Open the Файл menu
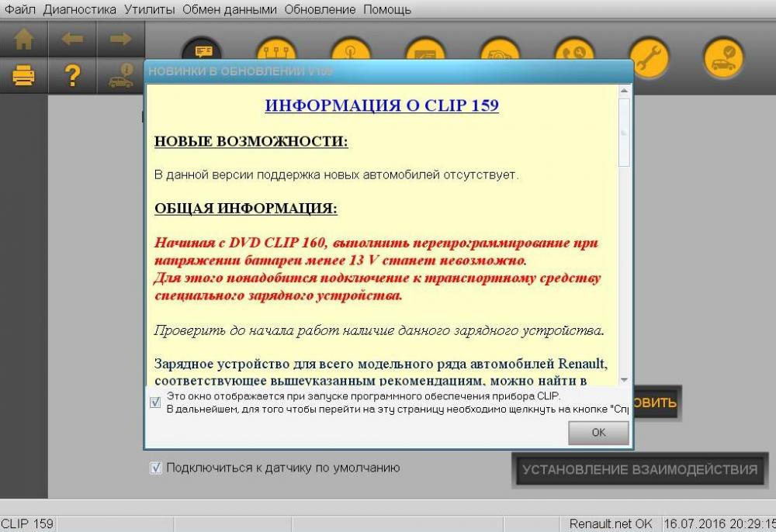776x532 pixels. pyautogui.click(x=20, y=9)
